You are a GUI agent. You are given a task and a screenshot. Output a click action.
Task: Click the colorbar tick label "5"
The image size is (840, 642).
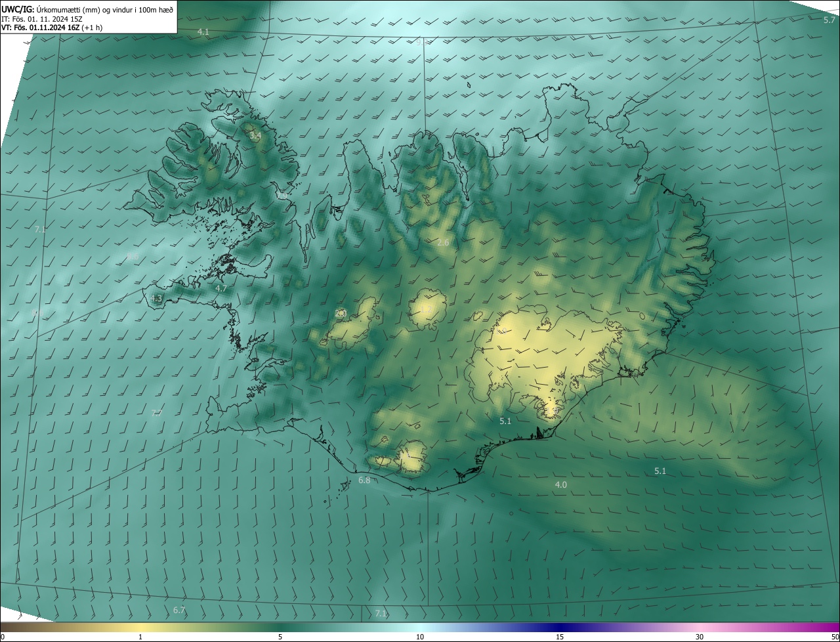[x=280, y=637]
